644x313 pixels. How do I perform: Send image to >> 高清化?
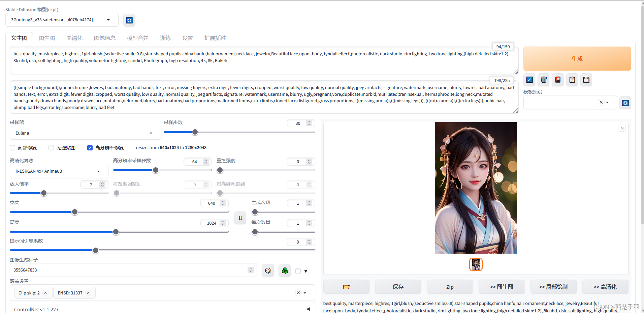(x=605, y=287)
